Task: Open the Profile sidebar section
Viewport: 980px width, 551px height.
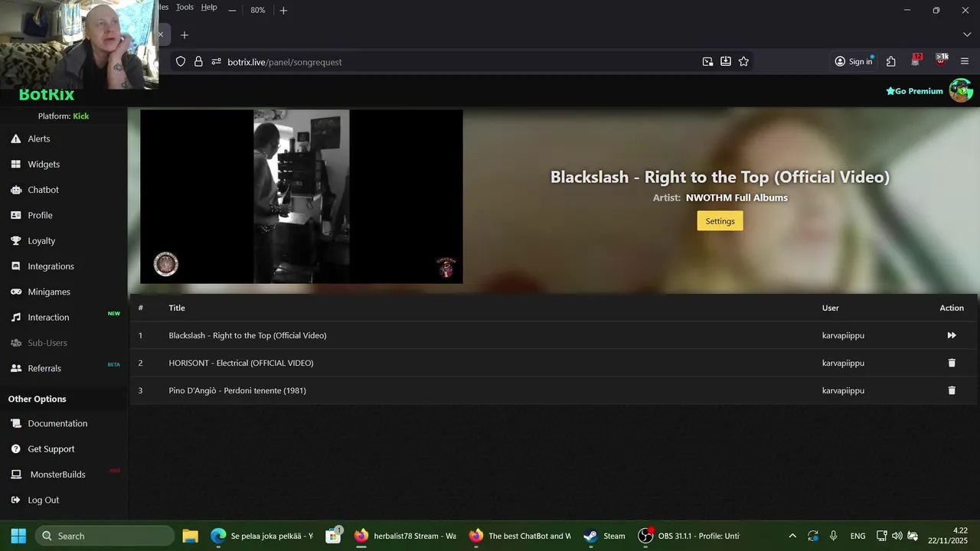Action: (40, 215)
